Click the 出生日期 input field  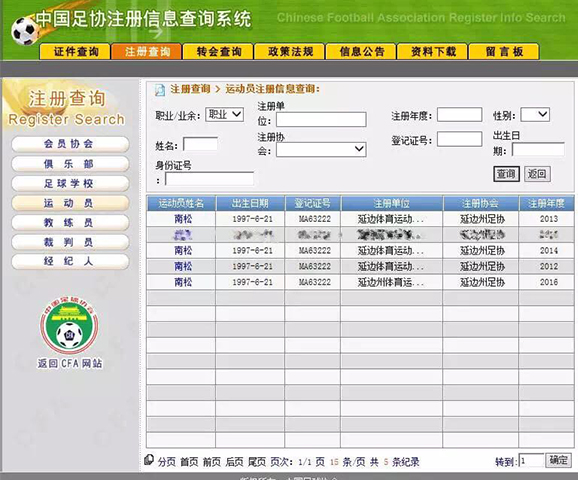[538, 149]
